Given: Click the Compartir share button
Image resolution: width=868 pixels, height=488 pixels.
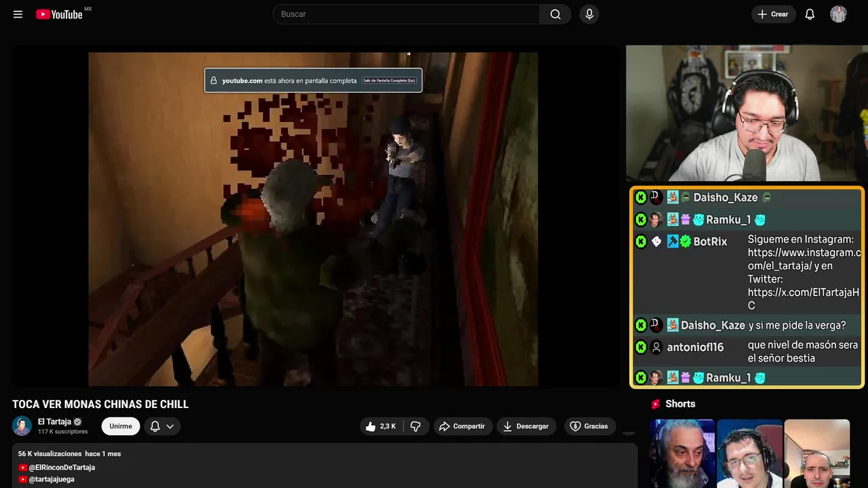Looking at the screenshot, I should 462,426.
